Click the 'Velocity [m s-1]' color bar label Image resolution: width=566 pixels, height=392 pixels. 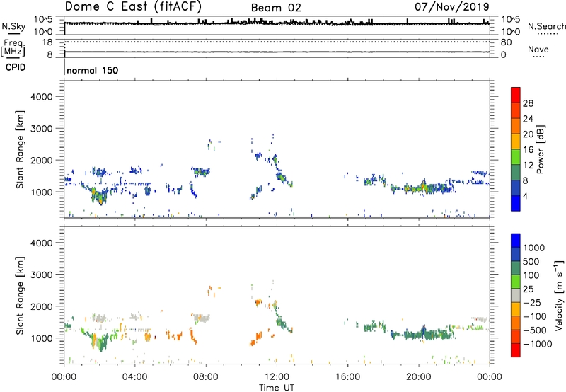pos(559,295)
